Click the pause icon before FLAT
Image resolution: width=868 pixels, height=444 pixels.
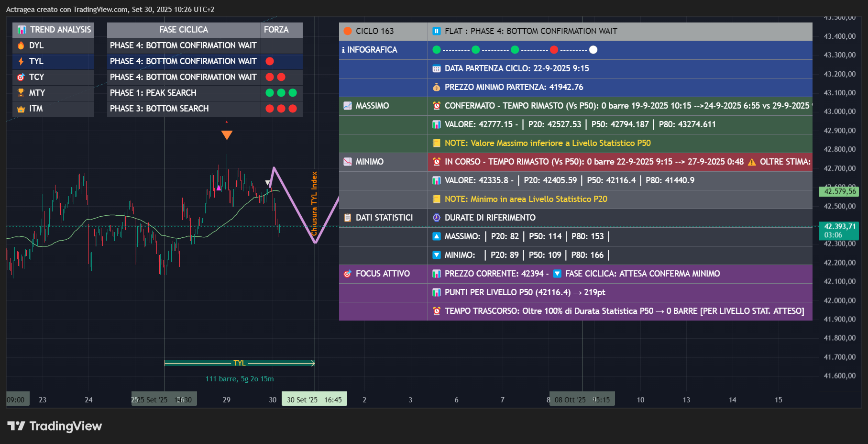pos(437,31)
